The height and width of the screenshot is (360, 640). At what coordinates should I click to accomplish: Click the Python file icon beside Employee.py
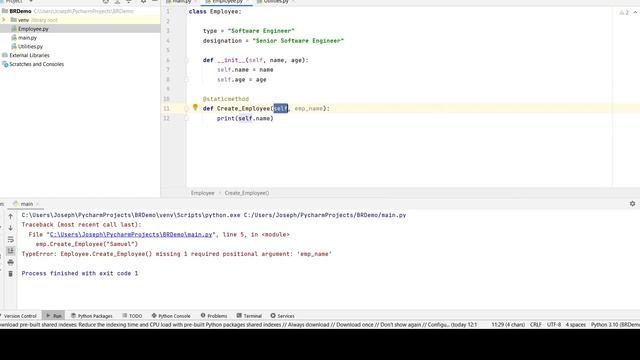(14, 29)
